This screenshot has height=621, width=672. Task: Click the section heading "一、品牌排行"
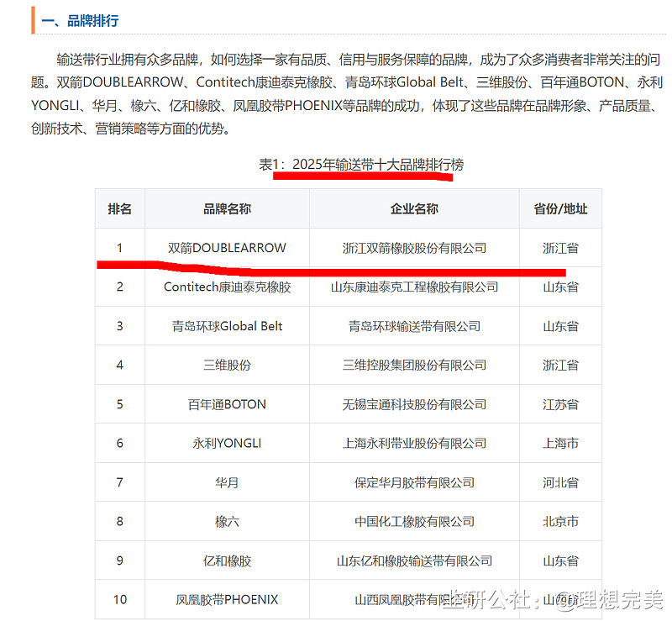click(80, 20)
